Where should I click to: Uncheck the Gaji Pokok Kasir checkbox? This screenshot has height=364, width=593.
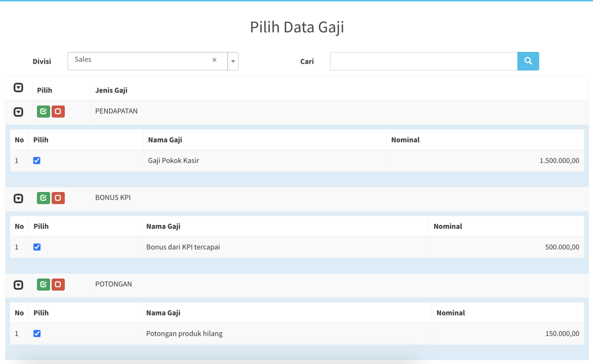(37, 161)
